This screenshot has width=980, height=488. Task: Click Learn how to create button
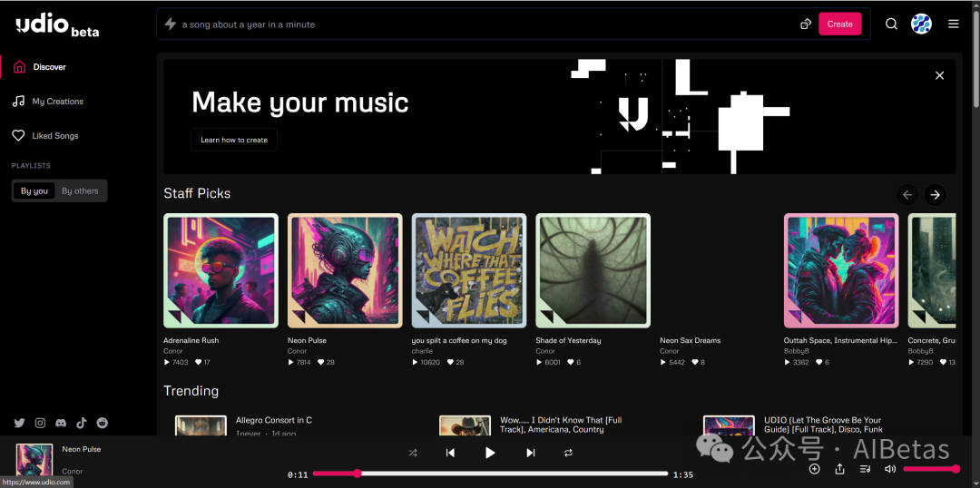point(234,140)
